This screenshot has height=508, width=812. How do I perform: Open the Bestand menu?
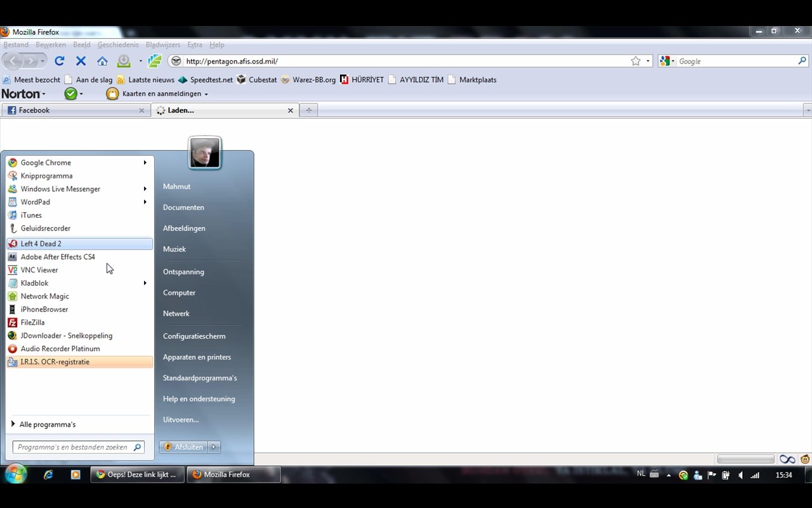[16, 44]
